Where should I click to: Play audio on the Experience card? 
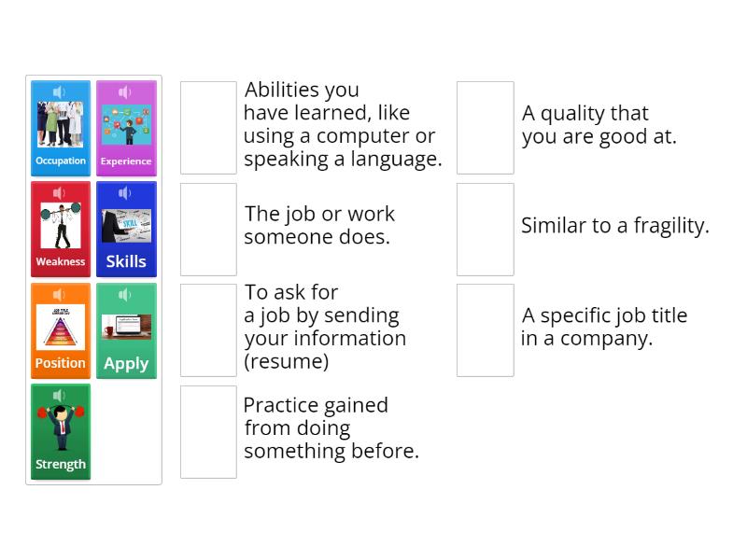[x=126, y=91]
